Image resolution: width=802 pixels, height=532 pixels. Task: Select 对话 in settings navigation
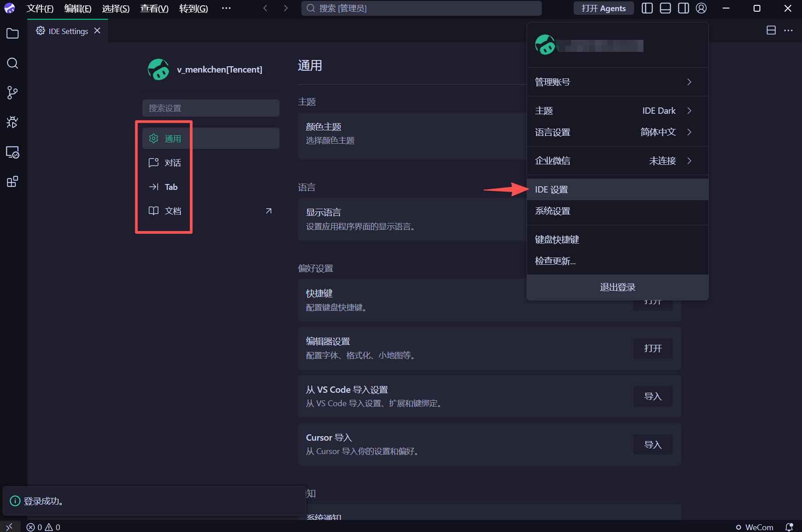coord(211,163)
